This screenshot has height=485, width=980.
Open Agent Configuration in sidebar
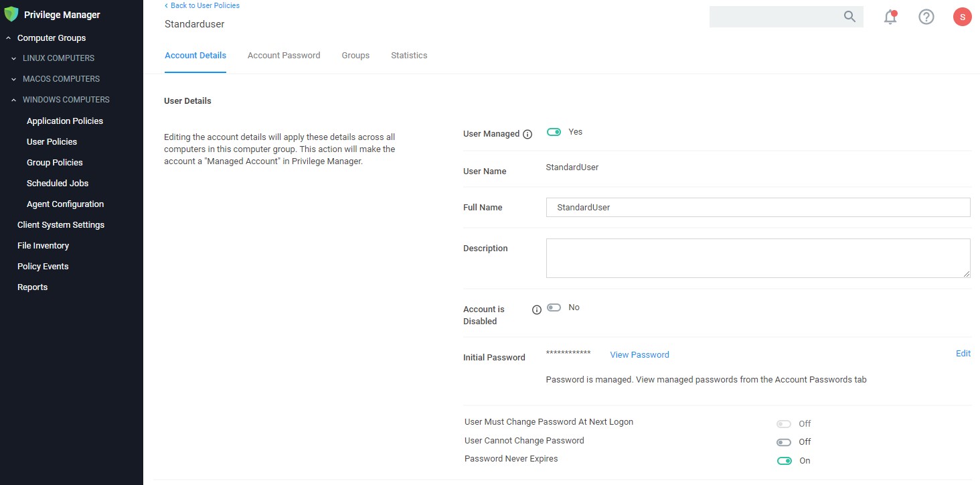pos(65,204)
